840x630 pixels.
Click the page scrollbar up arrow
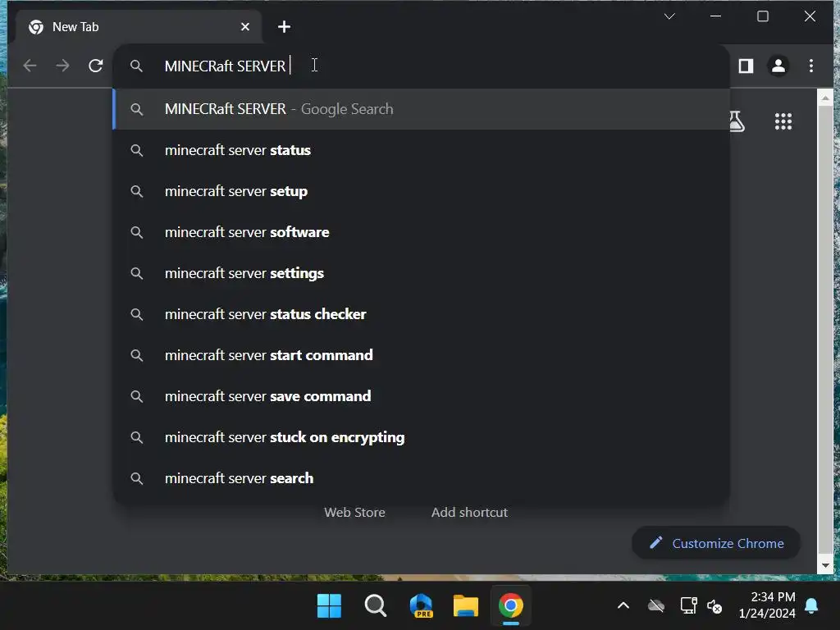[825, 98]
